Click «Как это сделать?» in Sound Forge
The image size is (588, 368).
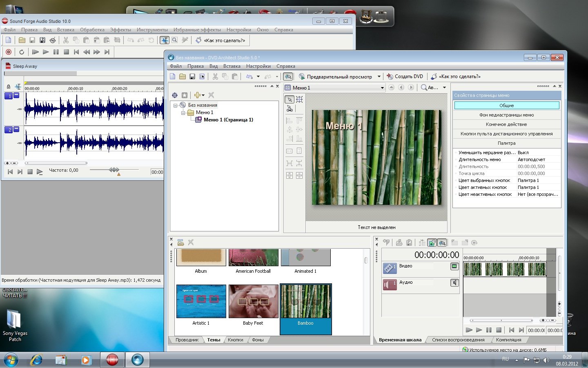[220, 40]
